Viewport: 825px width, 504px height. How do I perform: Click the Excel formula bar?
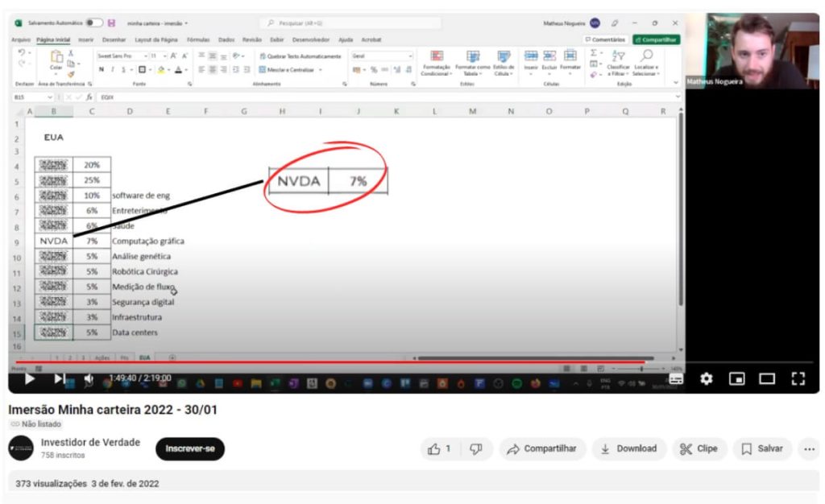387,97
